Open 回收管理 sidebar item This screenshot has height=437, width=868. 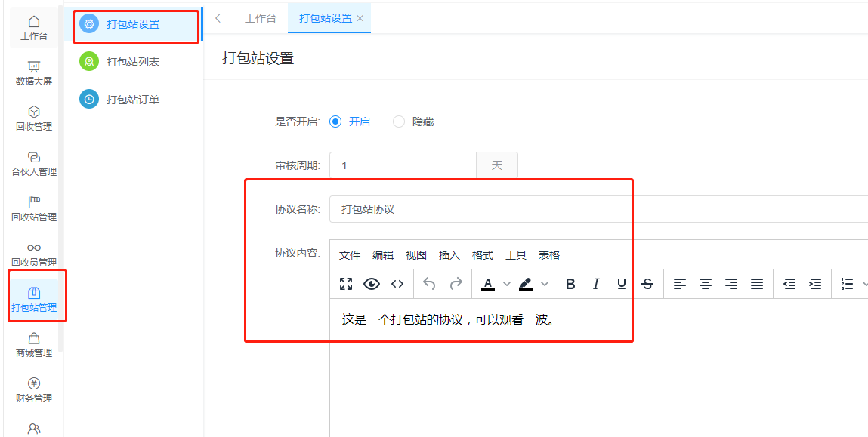(34, 119)
